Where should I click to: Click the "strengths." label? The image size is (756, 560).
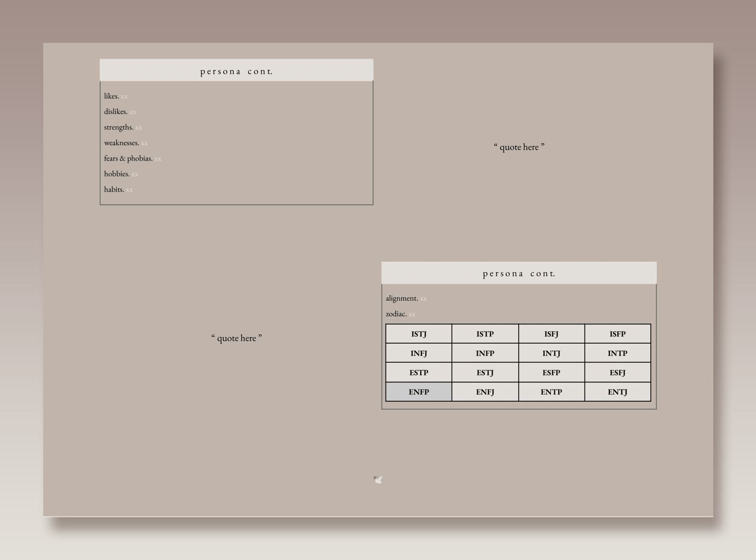[x=118, y=127]
